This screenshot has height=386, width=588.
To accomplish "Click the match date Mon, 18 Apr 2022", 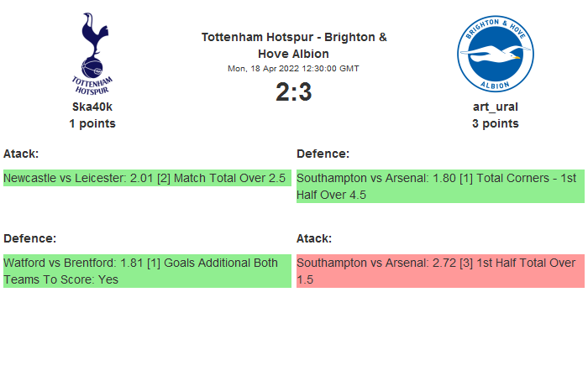I will point(294,69).
